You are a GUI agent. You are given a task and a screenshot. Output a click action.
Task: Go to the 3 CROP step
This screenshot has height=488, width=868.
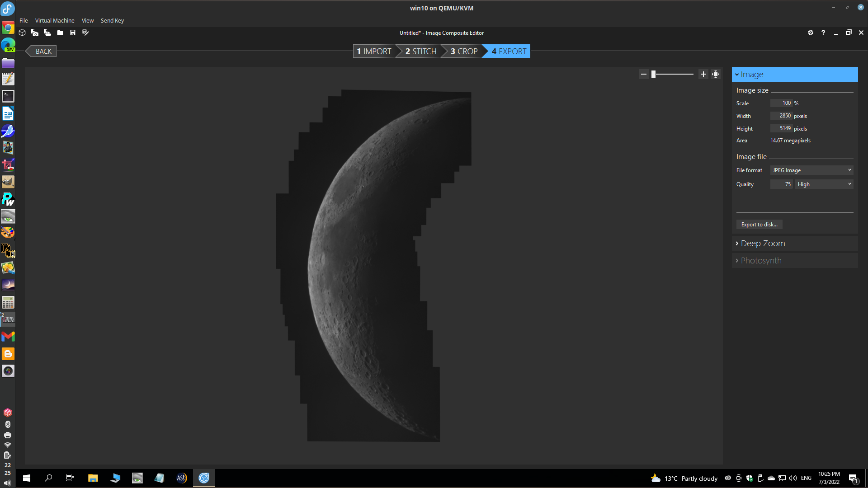point(463,52)
